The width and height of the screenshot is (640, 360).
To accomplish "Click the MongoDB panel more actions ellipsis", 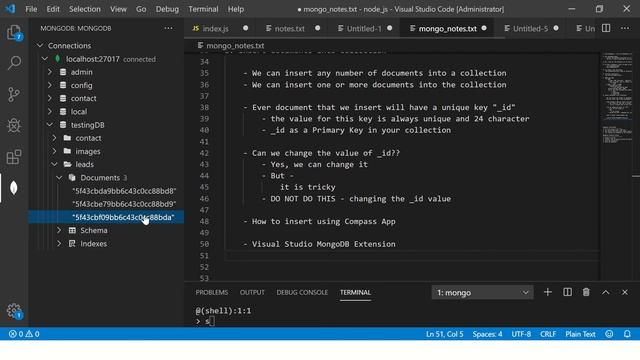I will [168, 28].
